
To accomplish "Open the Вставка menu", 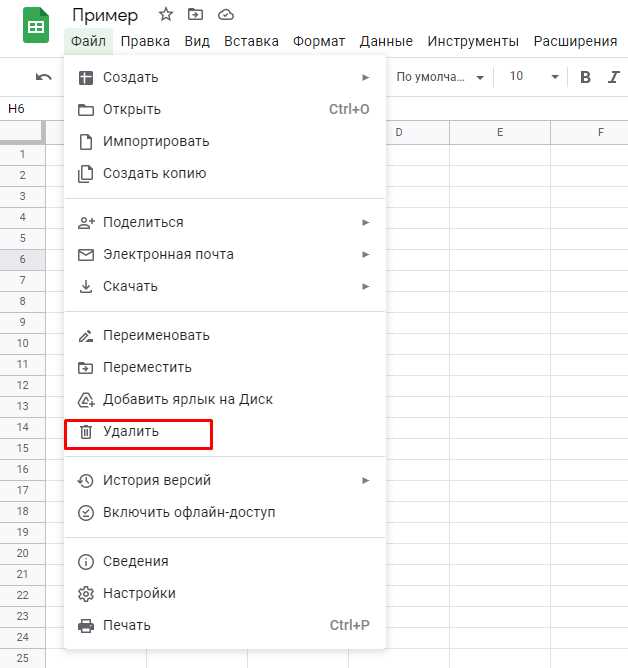I will pyautogui.click(x=251, y=41).
